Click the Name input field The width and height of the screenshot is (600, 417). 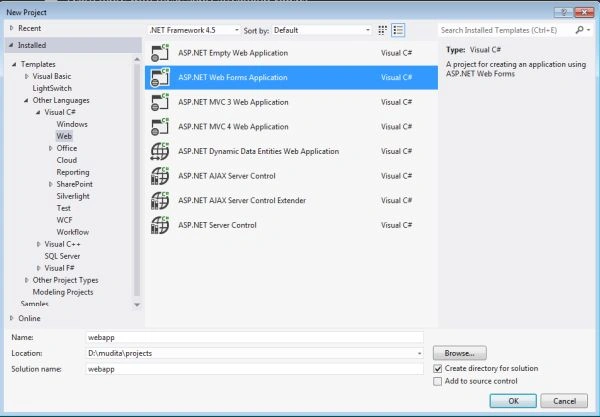coord(254,337)
